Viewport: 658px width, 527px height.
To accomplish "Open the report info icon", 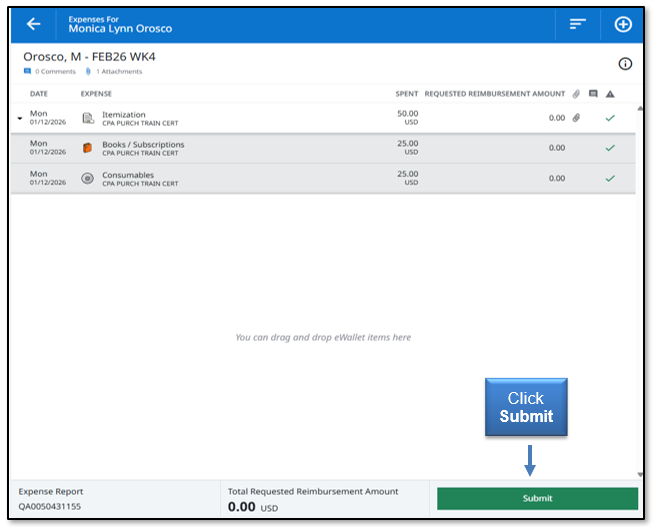I will click(x=625, y=64).
